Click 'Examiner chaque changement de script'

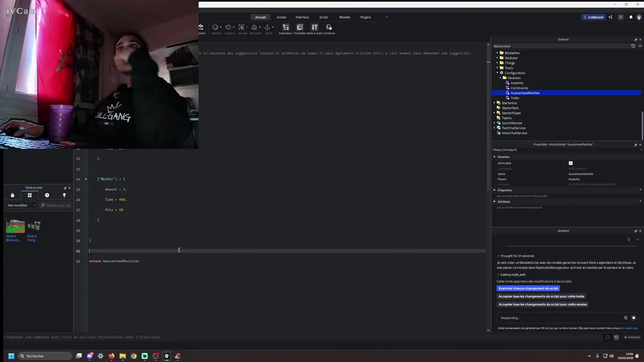528,289
